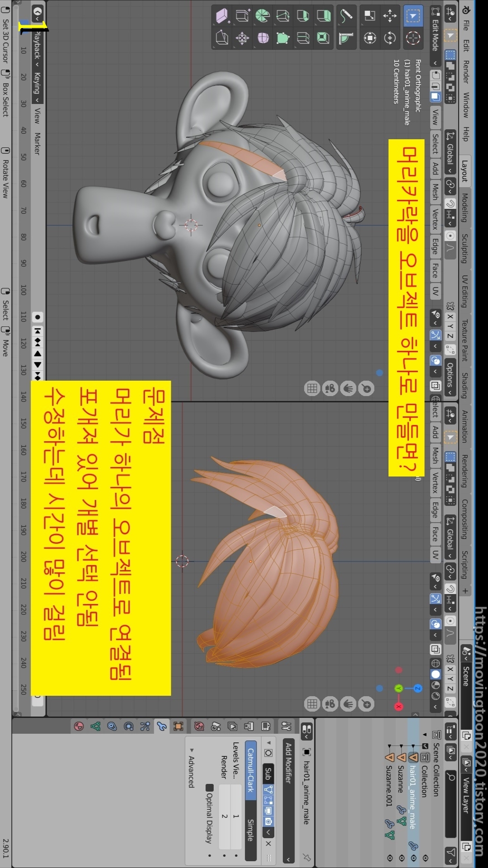Enable face select mode in Suzanne viewport

[x=435, y=96]
